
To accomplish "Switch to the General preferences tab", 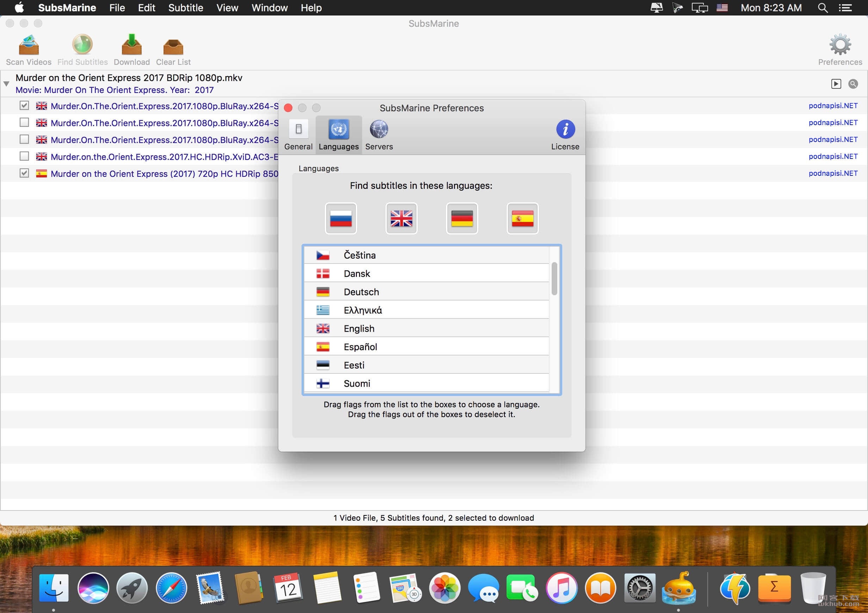I will pos(298,135).
